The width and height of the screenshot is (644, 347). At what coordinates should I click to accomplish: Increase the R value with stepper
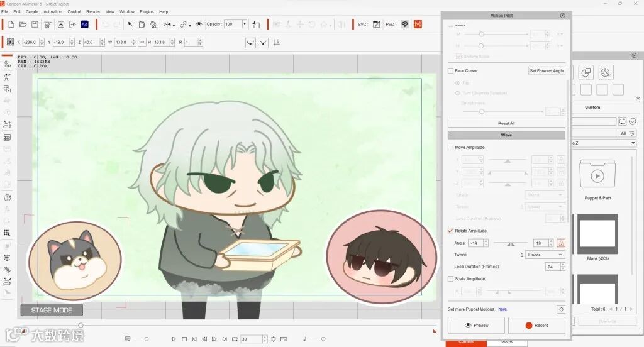201,41
